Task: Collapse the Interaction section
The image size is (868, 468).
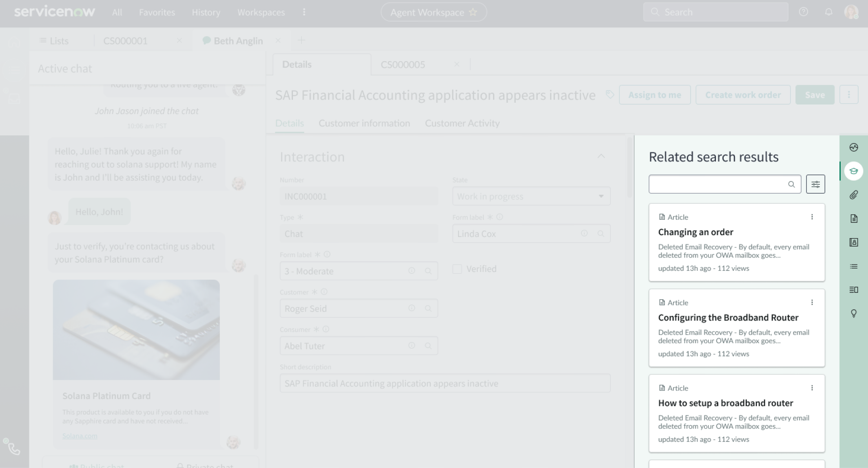Action: tap(601, 156)
